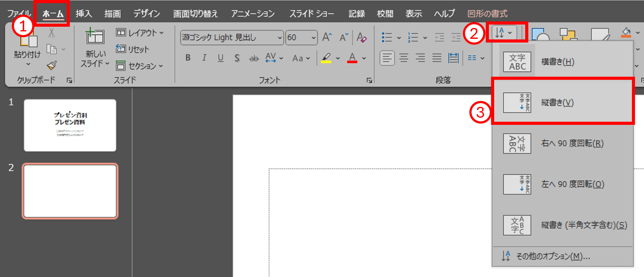The height and width of the screenshot is (277, 644).
Task: Open text direction dropdown button
Action: [x=504, y=33]
